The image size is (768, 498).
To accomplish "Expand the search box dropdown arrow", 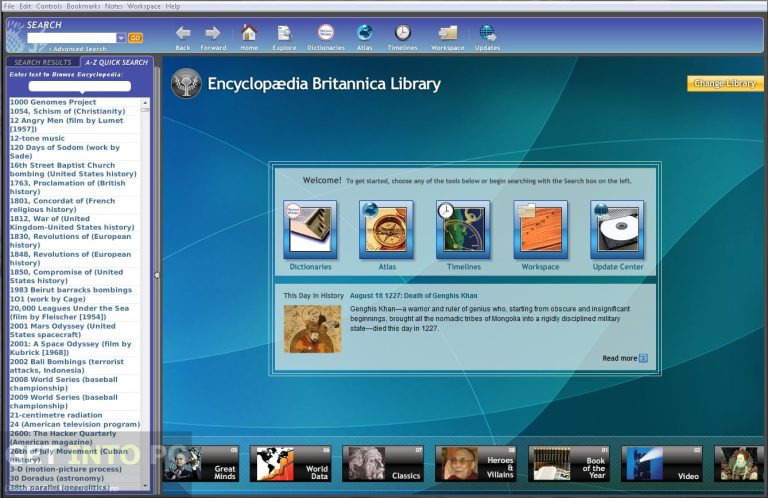I will pyautogui.click(x=121, y=38).
